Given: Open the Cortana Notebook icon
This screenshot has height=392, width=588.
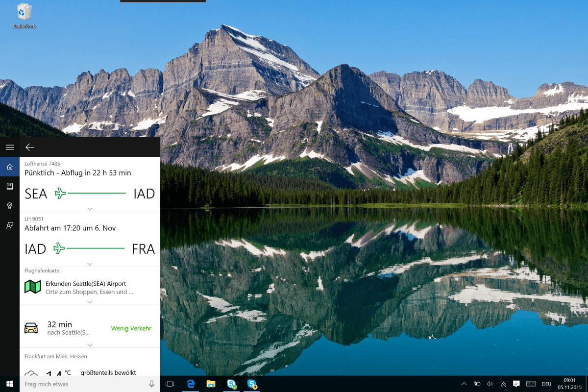Looking at the screenshot, I should (x=9, y=186).
